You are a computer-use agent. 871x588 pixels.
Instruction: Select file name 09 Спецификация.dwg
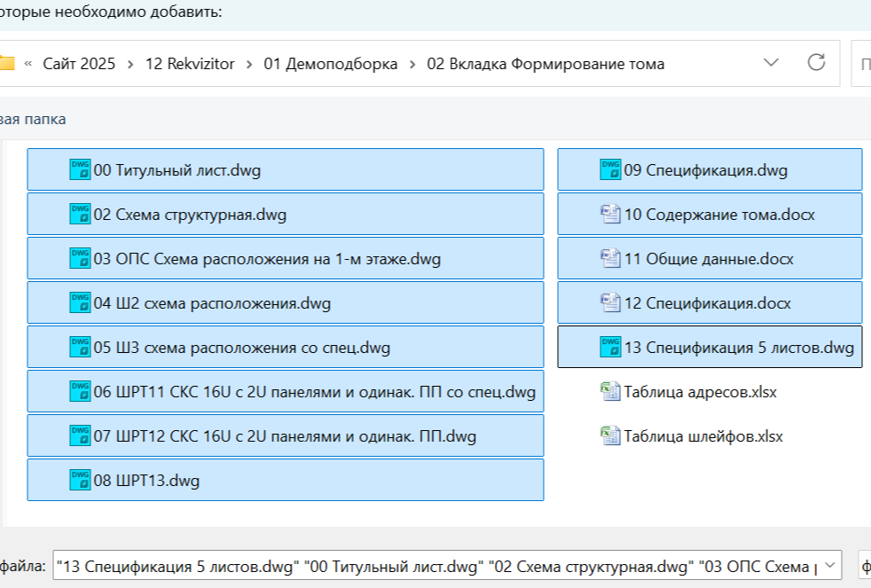pos(705,170)
